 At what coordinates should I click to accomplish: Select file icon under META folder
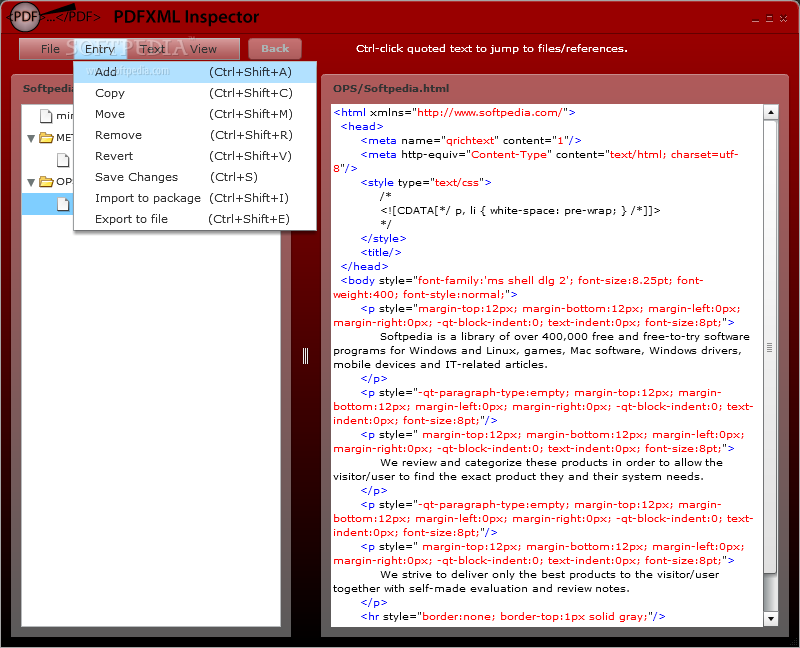[x=63, y=160]
